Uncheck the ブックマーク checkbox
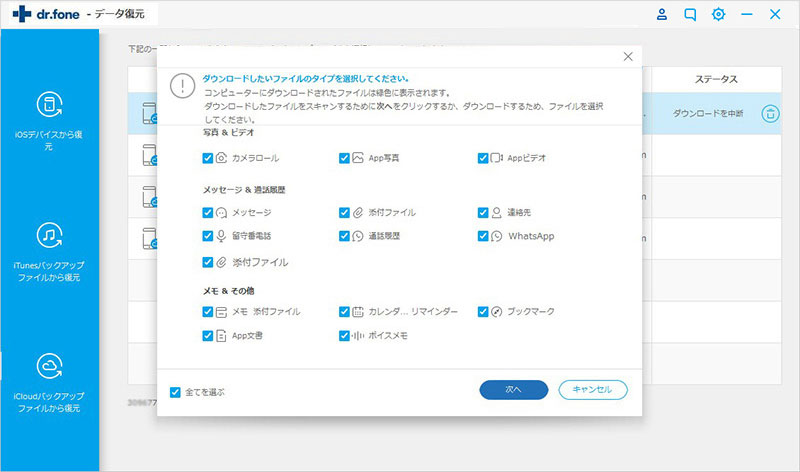800x472 pixels. point(483,312)
